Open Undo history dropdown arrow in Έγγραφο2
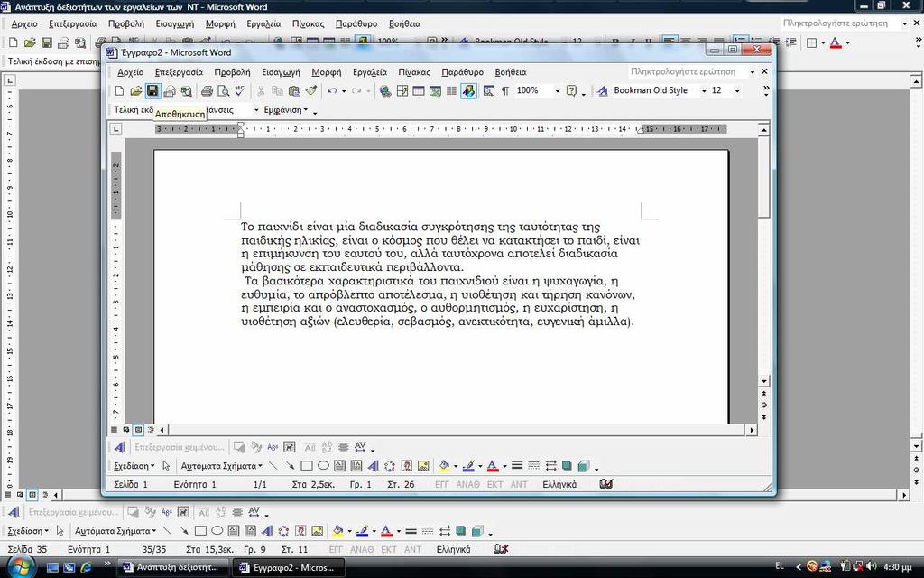Image resolution: width=924 pixels, height=578 pixels. pos(343,91)
